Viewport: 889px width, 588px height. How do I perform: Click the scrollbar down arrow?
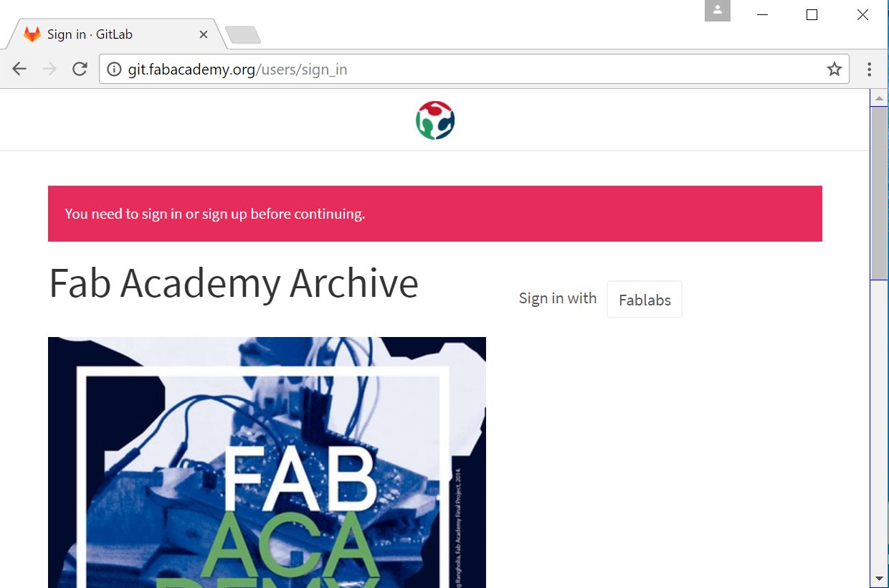pos(879,578)
